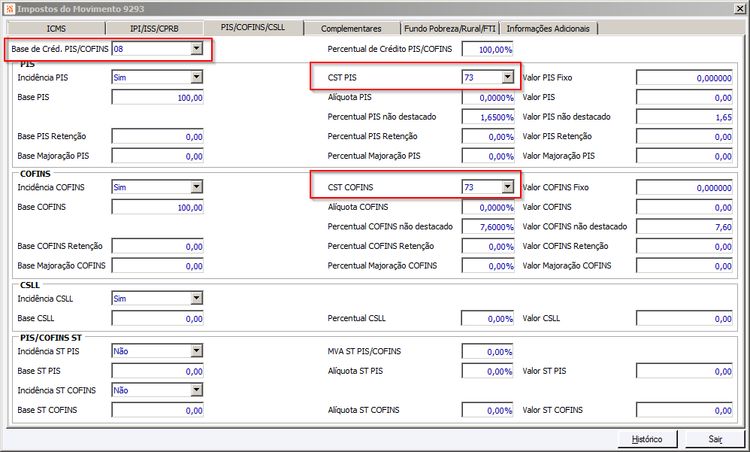
Task: Expand the Incidência ST PIS dropdown
Action: click(197, 351)
